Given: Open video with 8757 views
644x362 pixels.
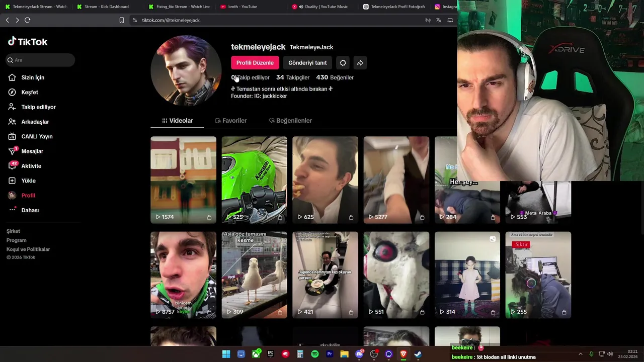Looking at the screenshot, I should [183, 275].
